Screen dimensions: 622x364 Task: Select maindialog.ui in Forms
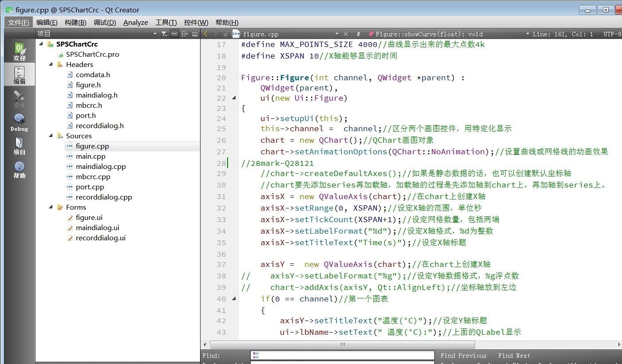[97, 227]
